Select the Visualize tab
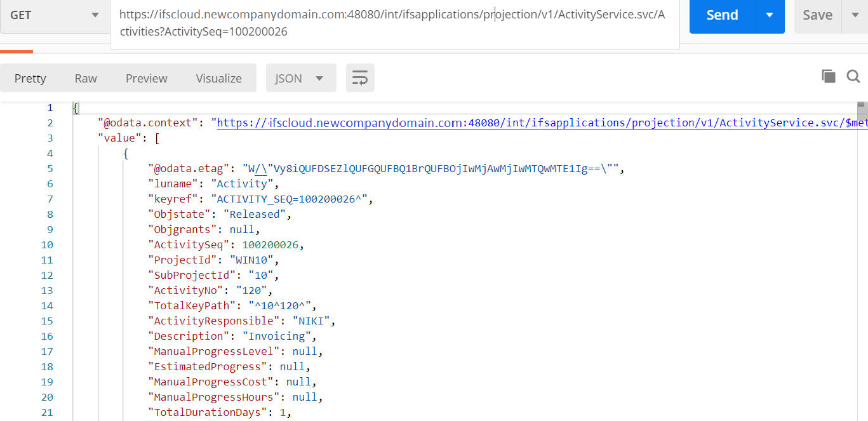 click(x=218, y=78)
